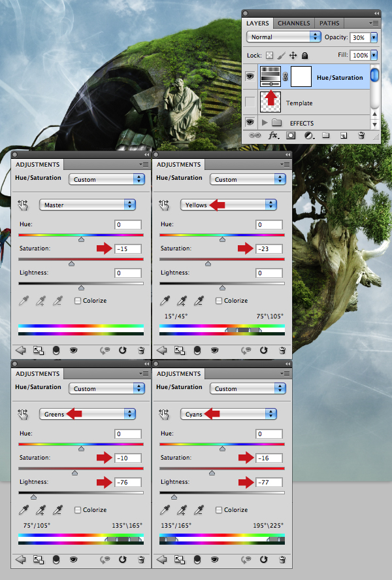Click the Hue/Saturation layer mask thumbnail
Image resolution: width=392 pixels, height=580 pixels.
point(301,77)
